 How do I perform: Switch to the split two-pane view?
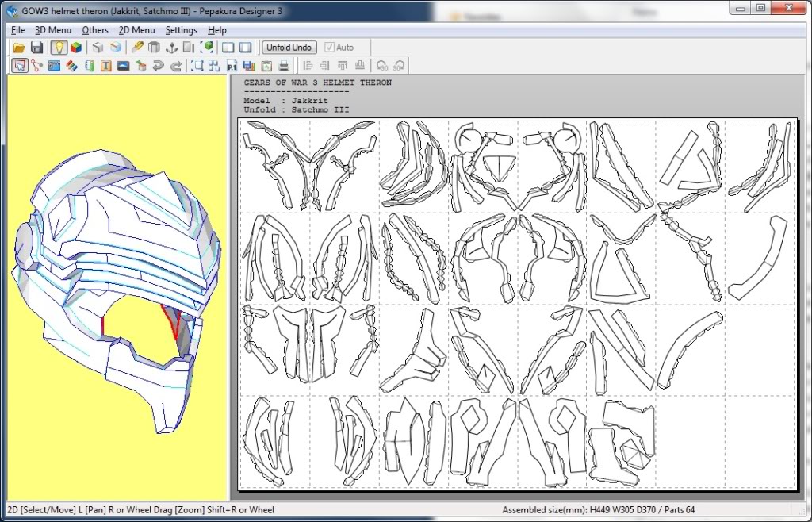coord(228,48)
